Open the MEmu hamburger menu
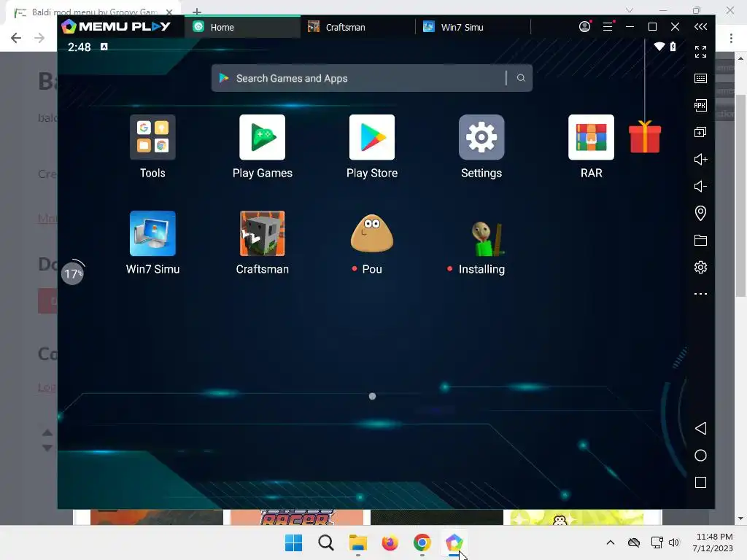Viewport: 747px width, 560px height. pyautogui.click(x=608, y=27)
